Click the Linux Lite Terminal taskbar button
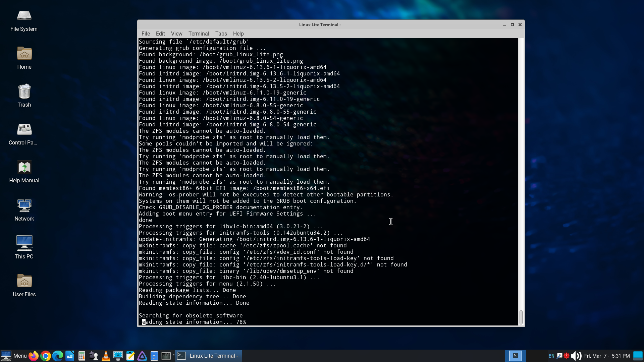This screenshot has width=644, height=362. [x=208, y=356]
